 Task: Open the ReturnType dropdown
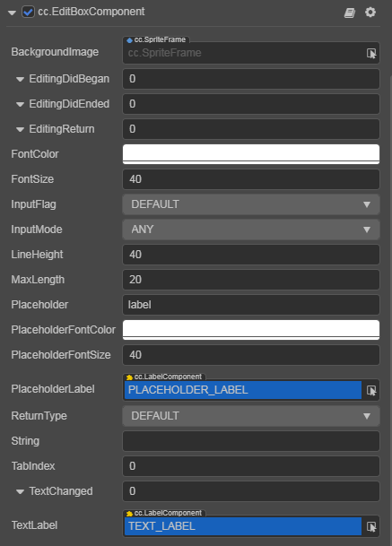click(x=251, y=416)
